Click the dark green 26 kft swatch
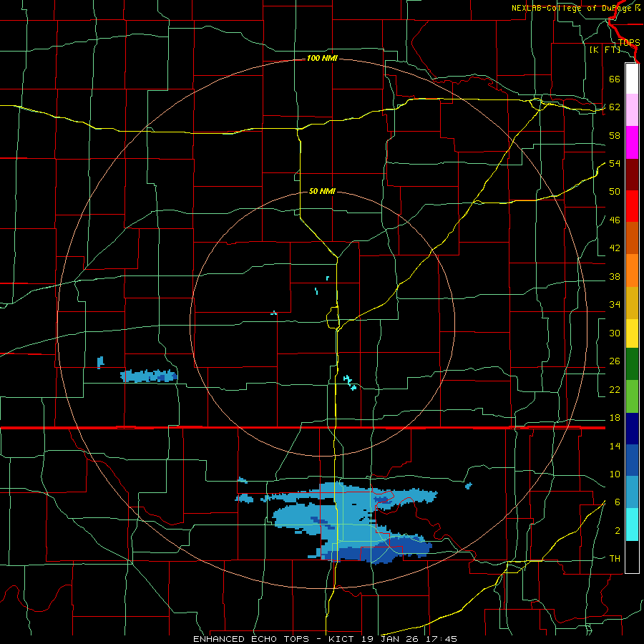The image size is (644, 644). (632, 364)
